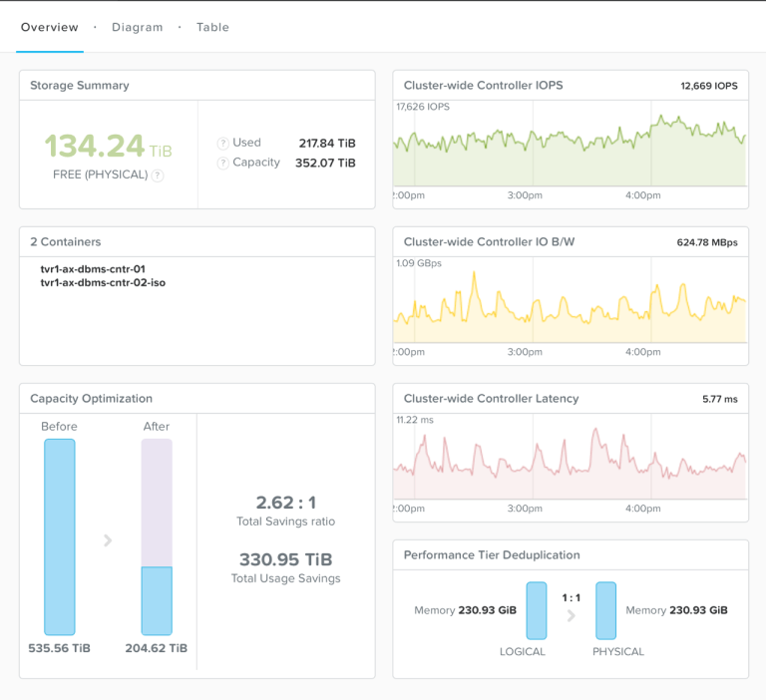Click the Cluster-wide Controller Latency title
The height and width of the screenshot is (700, 766).
491,399
